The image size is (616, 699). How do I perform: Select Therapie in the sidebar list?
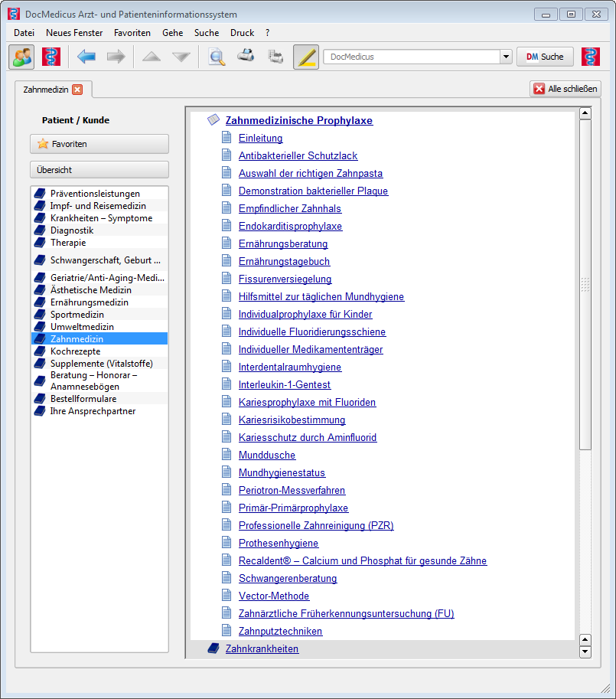tap(99, 243)
